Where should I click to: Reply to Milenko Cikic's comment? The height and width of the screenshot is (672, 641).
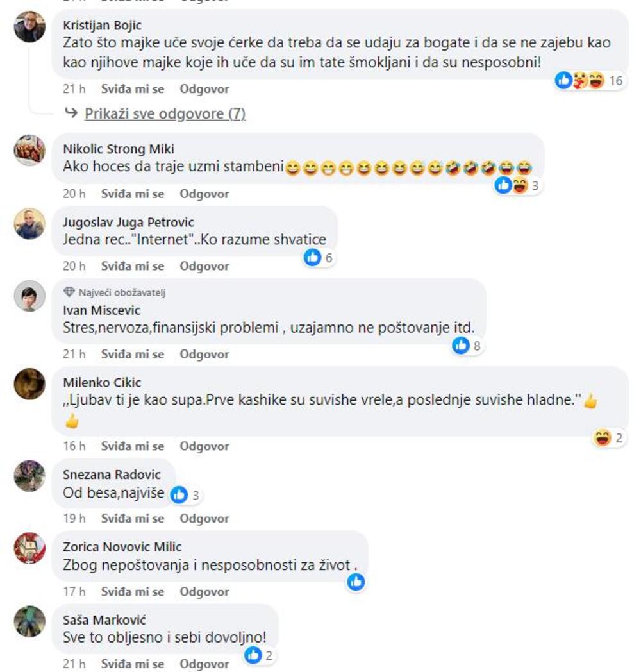pos(204,446)
